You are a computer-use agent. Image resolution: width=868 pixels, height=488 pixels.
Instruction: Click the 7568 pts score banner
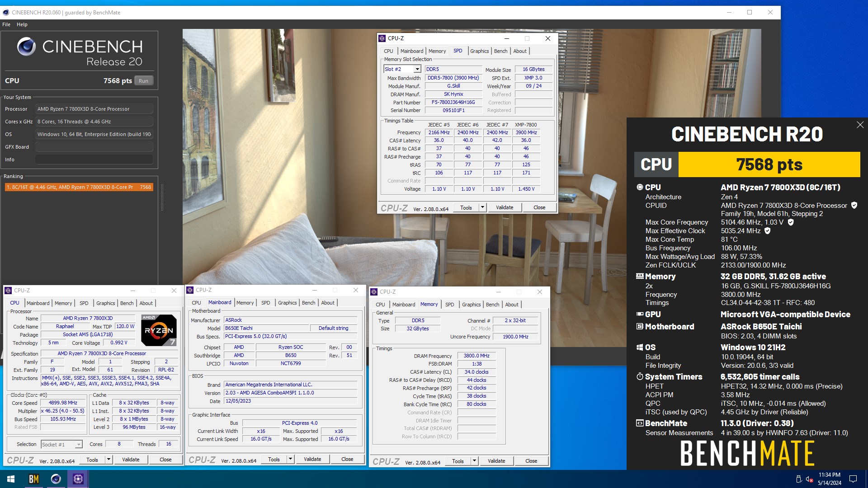769,164
